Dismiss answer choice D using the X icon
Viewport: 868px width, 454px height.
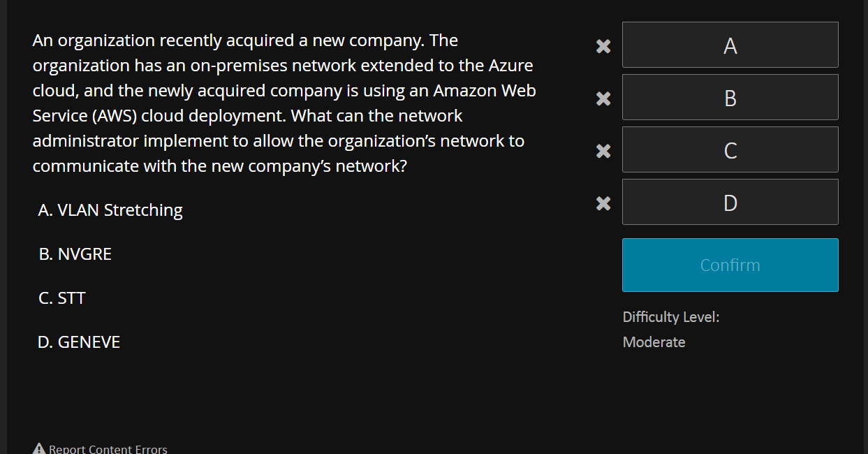coord(602,203)
